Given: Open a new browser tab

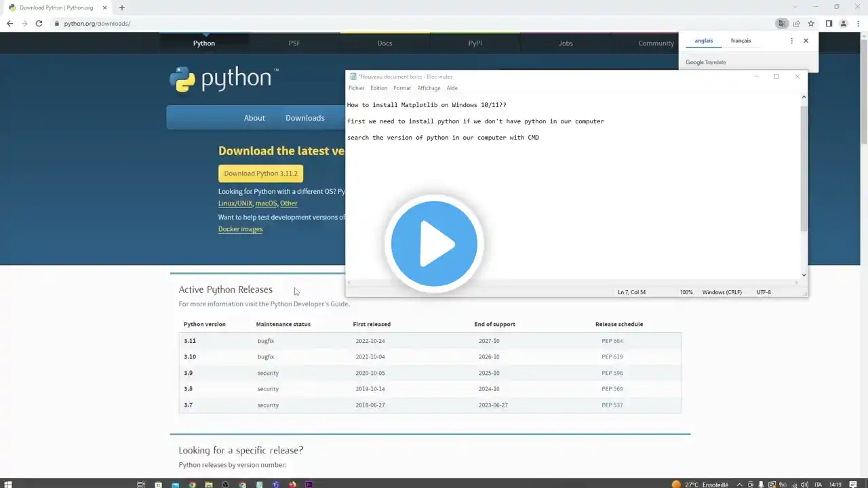Looking at the screenshot, I should click(x=121, y=7).
